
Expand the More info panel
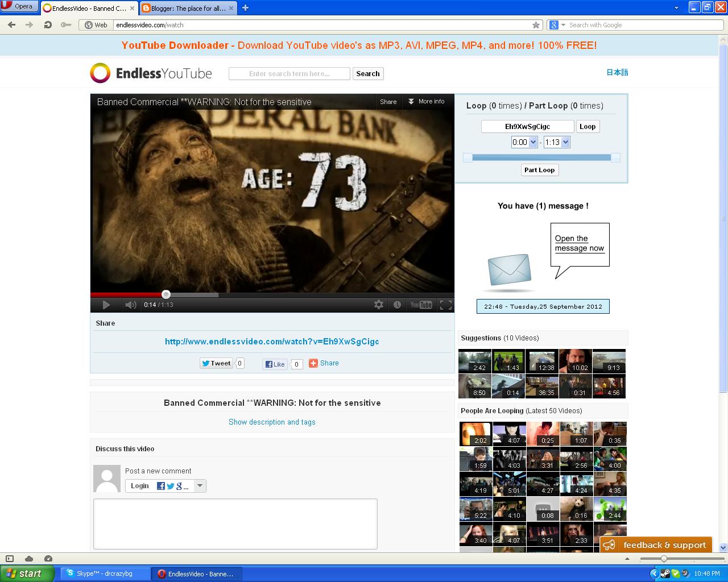point(427,102)
